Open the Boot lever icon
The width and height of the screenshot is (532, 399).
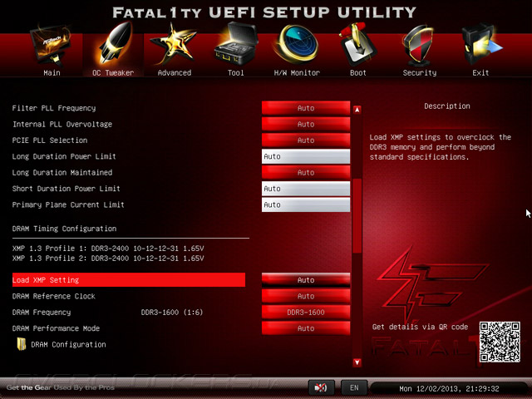click(357, 45)
